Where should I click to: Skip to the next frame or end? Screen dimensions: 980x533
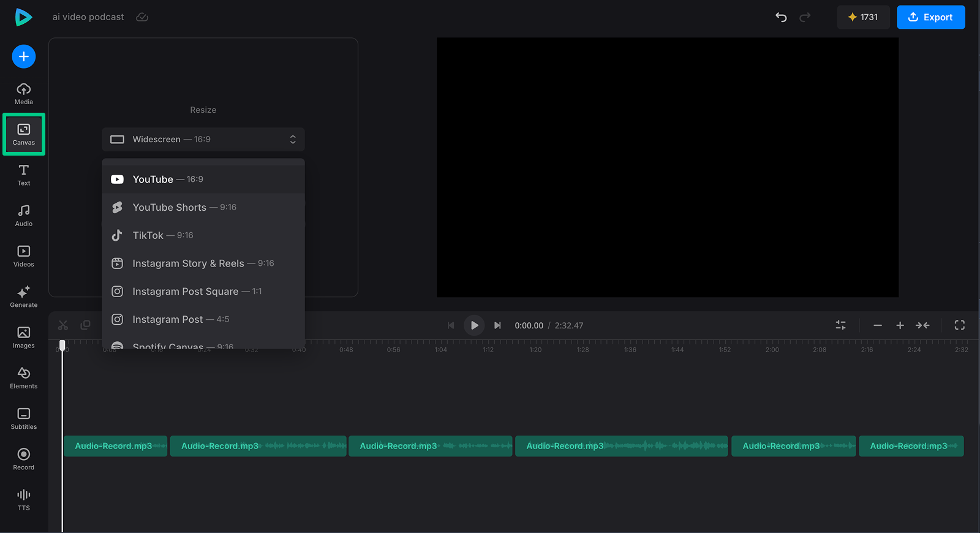[497, 325]
